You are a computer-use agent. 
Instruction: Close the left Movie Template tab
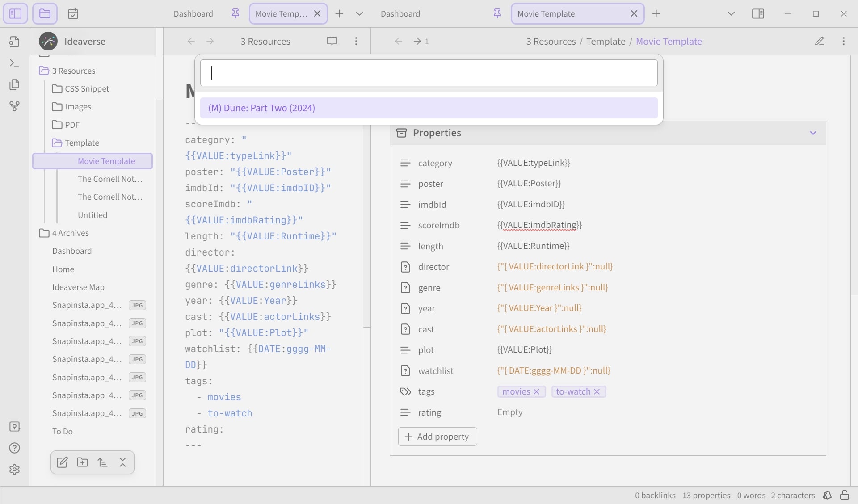(317, 13)
